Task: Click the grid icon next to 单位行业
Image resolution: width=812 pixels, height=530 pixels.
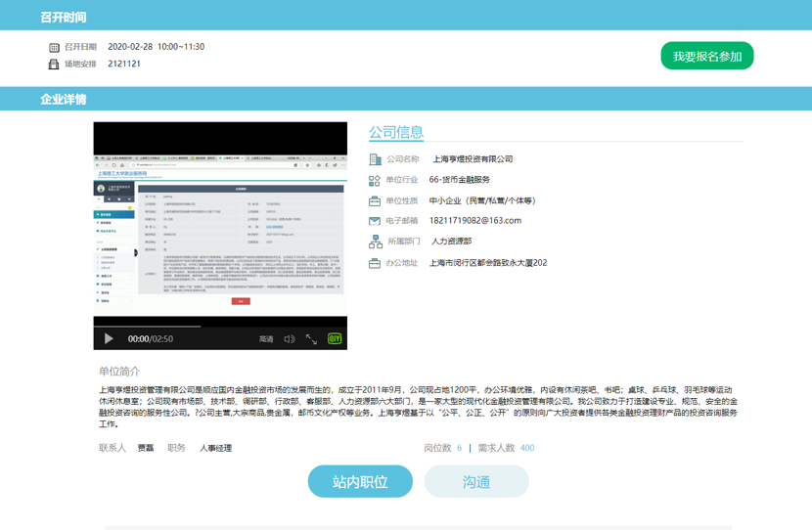Action: point(375,180)
